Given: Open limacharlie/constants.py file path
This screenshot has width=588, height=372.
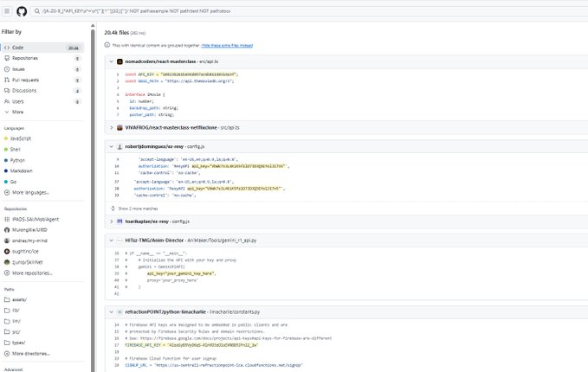Looking at the screenshot, I should (235, 312).
